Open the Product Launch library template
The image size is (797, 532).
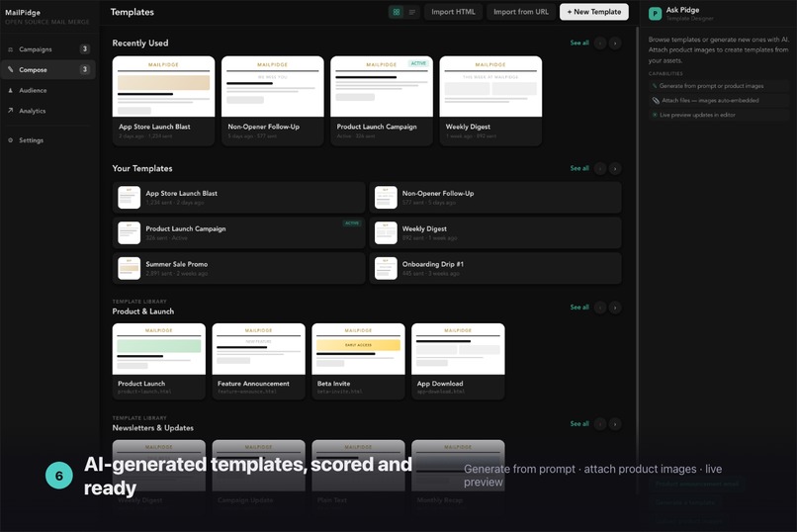[158, 361]
